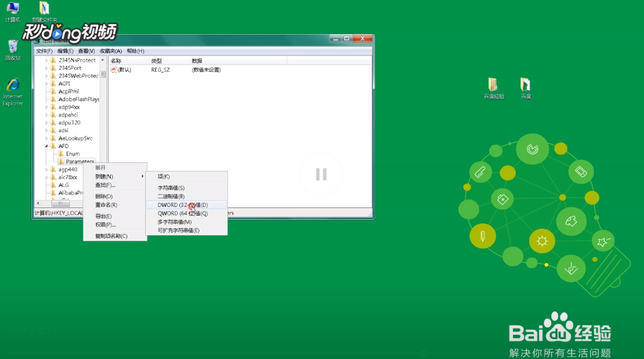This screenshot has height=359, width=644.
Task: Click the 数据 column header
Action: click(x=238, y=61)
